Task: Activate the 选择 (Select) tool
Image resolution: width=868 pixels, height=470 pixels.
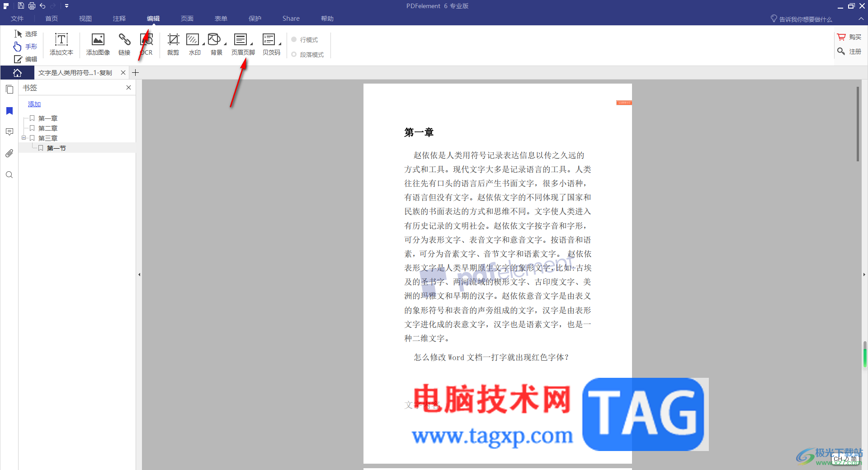Action: tap(26, 34)
